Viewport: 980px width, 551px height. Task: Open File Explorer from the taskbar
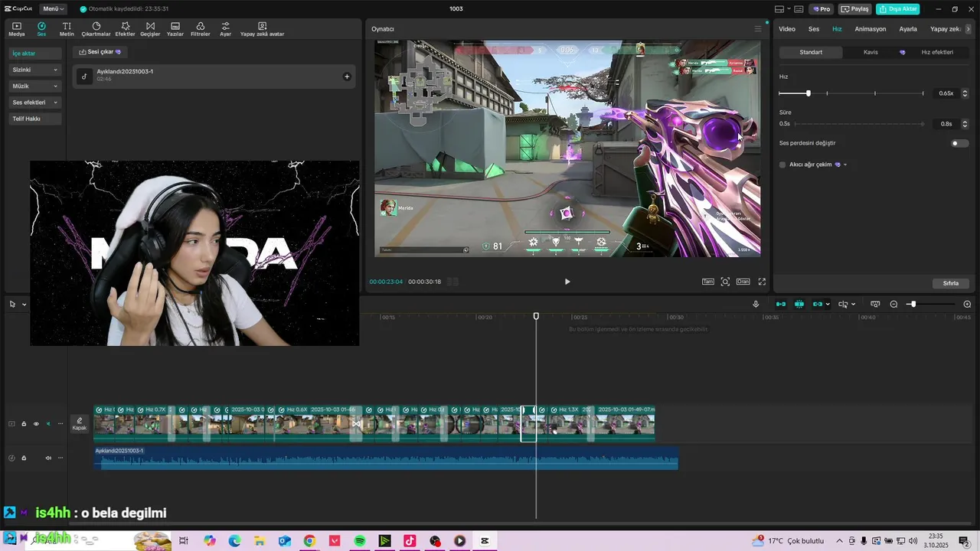[x=260, y=541]
